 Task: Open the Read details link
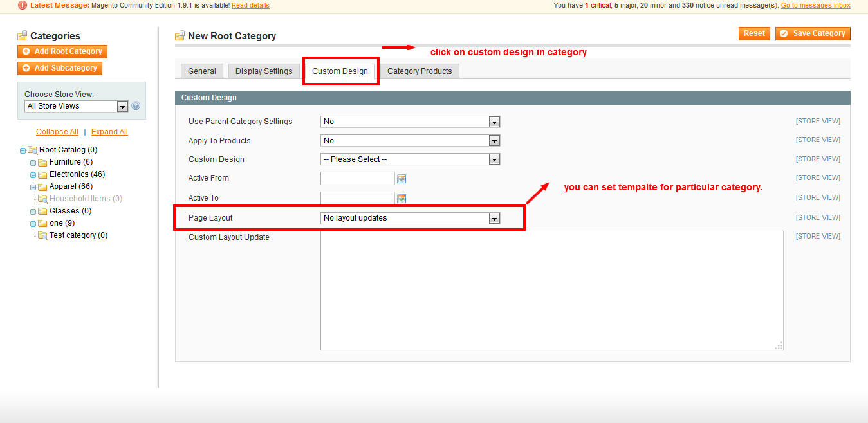point(250,5)
